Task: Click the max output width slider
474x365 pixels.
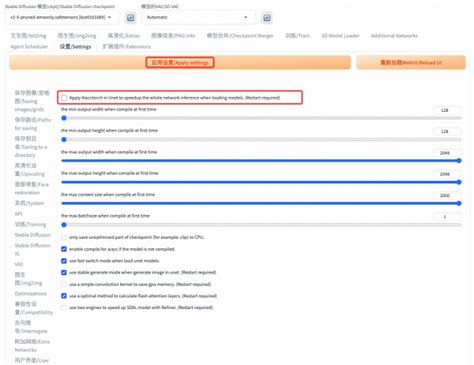Action: (x=261, y=161)
